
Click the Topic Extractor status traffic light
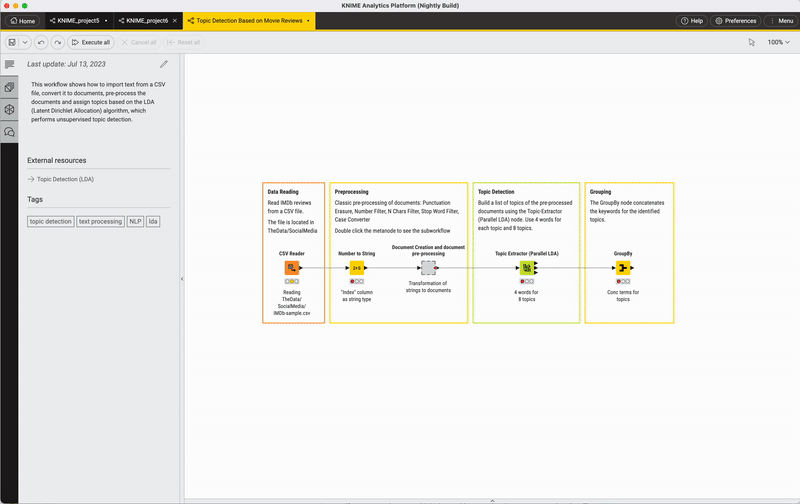527,282
